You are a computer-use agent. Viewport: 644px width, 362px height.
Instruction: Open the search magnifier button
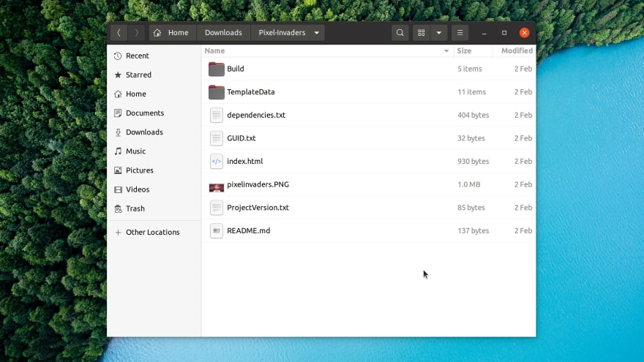point(400,33)
